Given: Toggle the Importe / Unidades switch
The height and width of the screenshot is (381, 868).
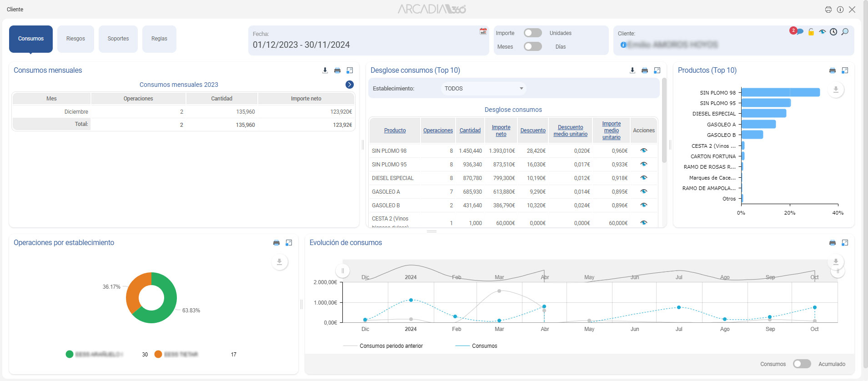Looking at the screenshot, I should coord(532,33).
